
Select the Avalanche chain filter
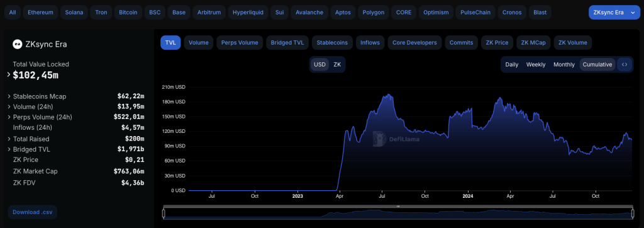click(309, 13)
